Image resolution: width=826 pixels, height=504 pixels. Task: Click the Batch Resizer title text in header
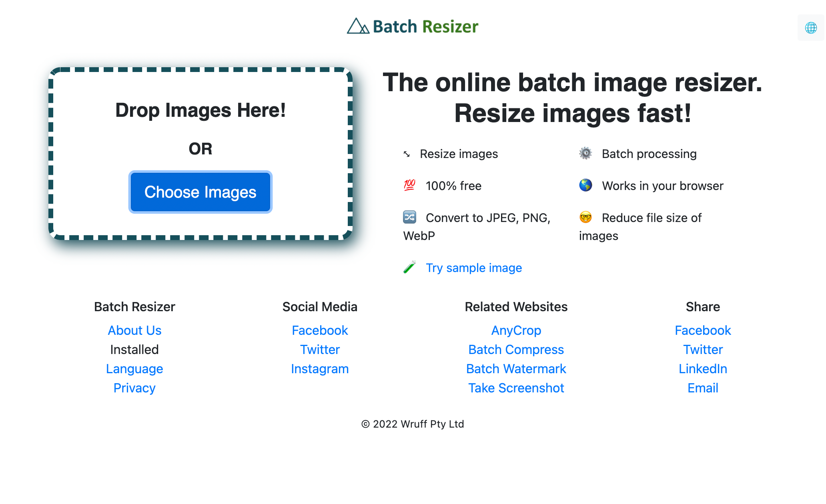pyautogui.click(x=425, y=26)
